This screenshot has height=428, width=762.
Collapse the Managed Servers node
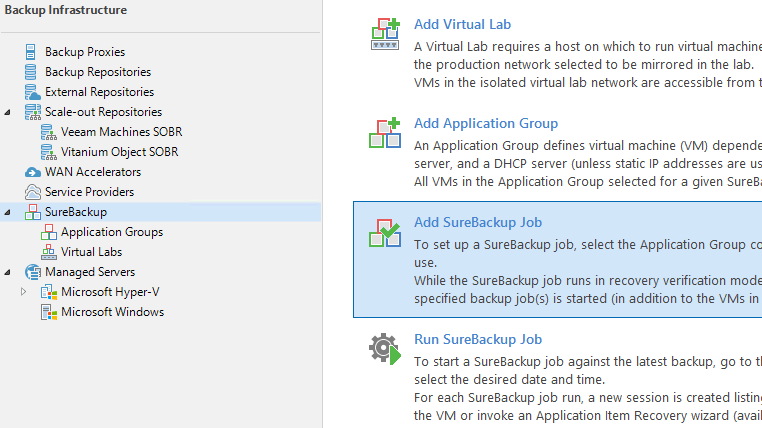tap(7, 273)
